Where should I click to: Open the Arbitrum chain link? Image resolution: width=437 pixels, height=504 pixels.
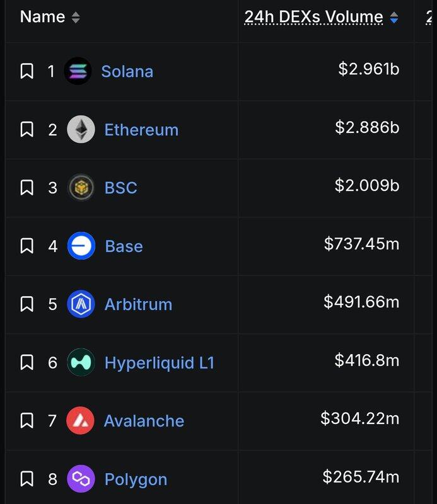[138, 304]
